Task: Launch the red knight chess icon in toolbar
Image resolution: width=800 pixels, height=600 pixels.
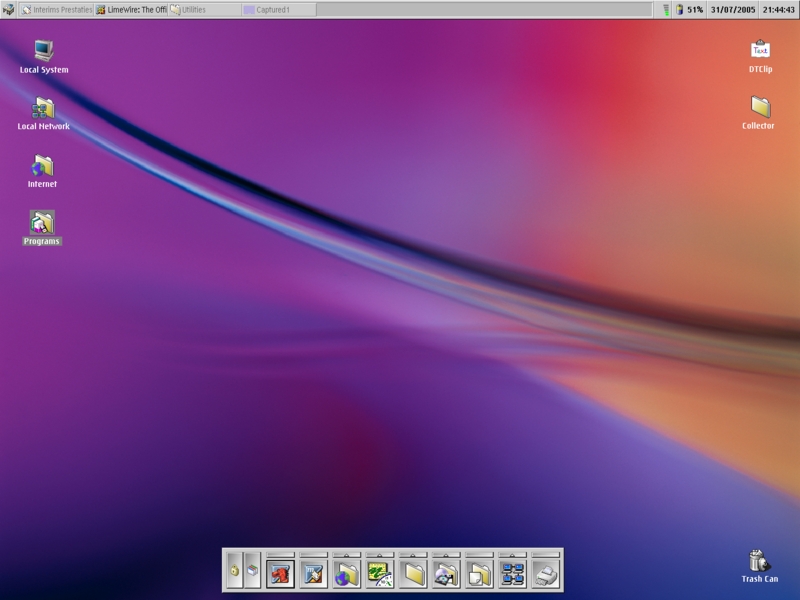Action: (280, 574)
